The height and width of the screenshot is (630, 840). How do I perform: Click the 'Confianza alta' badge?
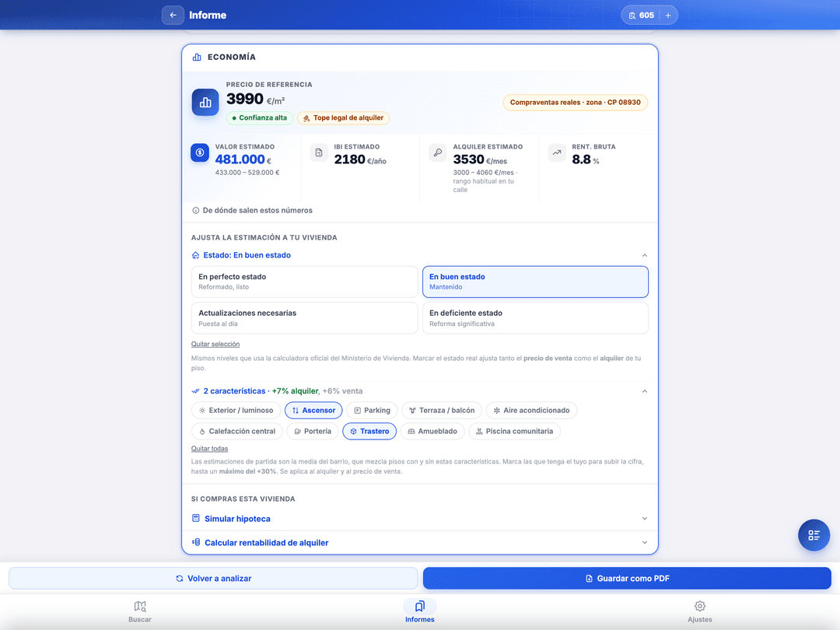(259, 118)
